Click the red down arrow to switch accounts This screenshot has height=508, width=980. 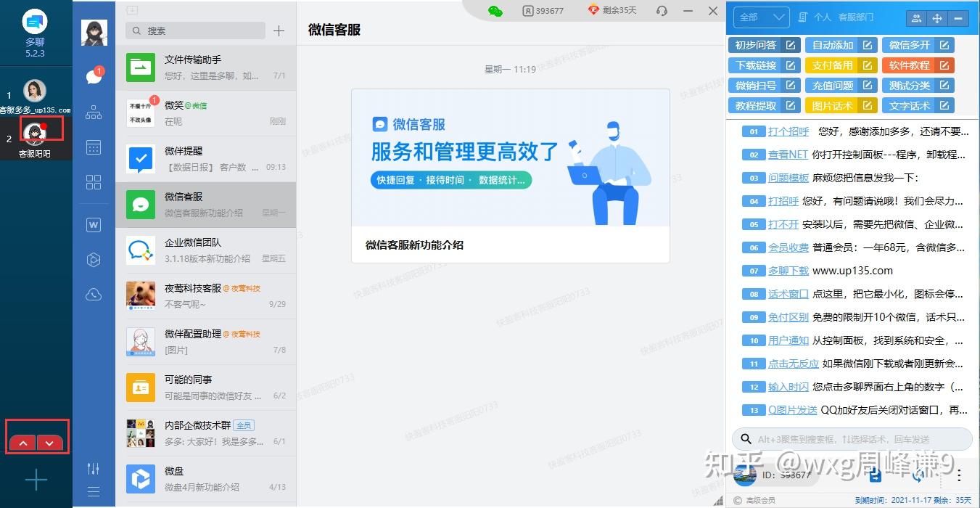(x=49, y=443)
